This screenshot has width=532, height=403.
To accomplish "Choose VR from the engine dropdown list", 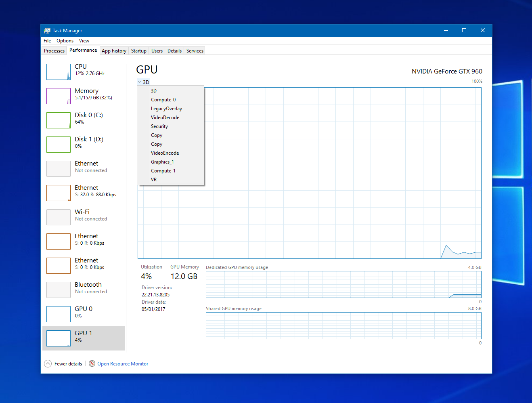I will pos(154,179).
